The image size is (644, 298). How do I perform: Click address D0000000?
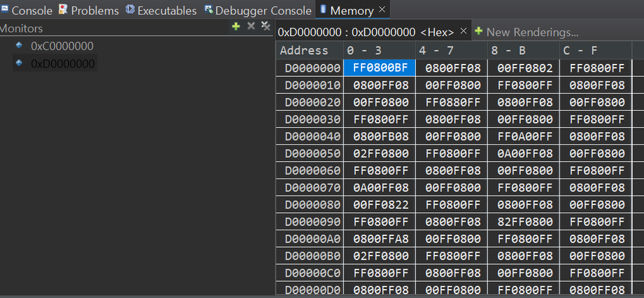coord(309,68)
